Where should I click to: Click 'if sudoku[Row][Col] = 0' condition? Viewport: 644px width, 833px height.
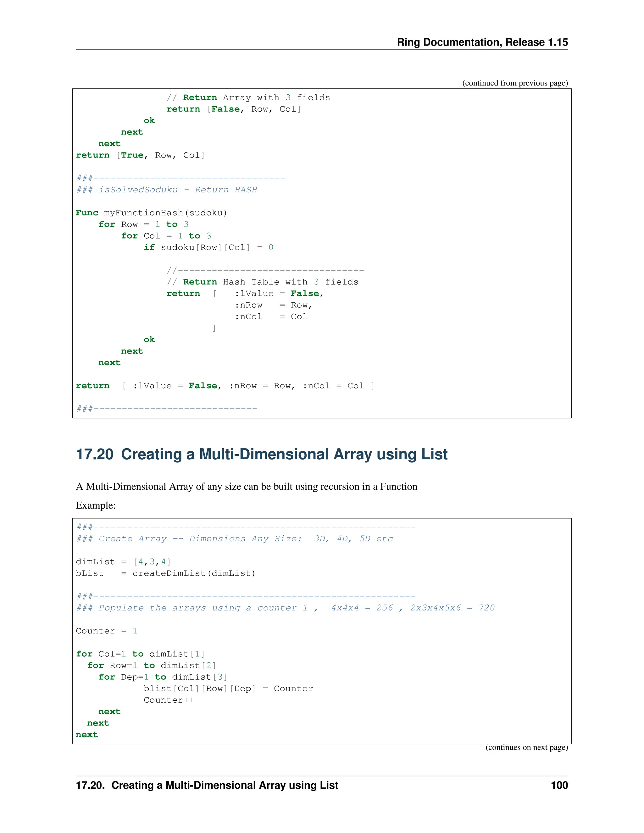[x=208, y=247]
